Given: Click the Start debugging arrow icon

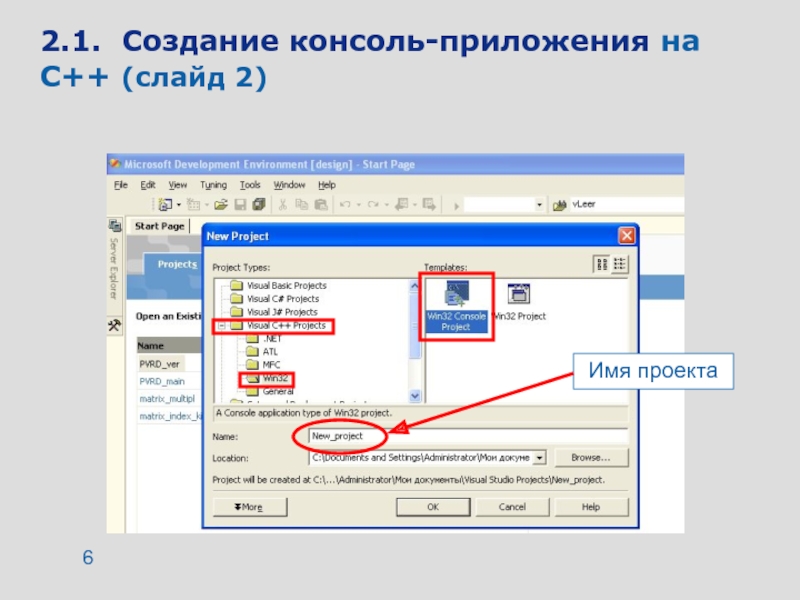Looking at the screenshot, I should pyautogui.click(x=456, y=206).
